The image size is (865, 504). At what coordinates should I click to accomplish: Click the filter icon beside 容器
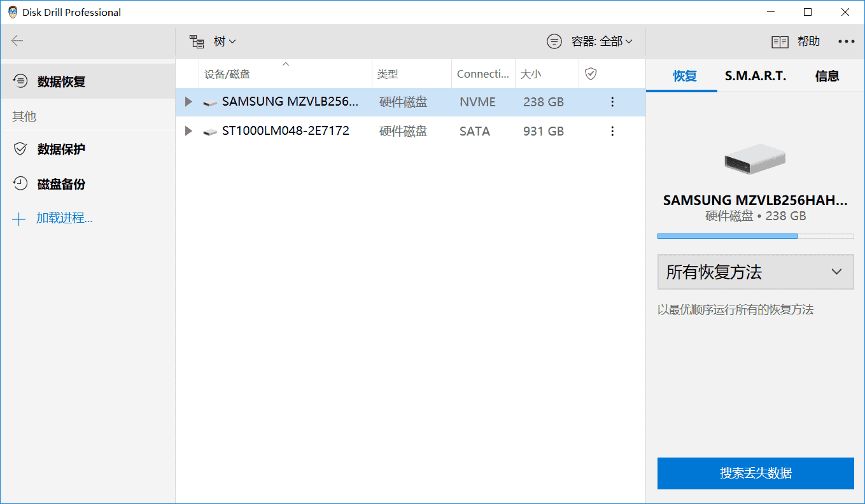click(x=554, y=41)
